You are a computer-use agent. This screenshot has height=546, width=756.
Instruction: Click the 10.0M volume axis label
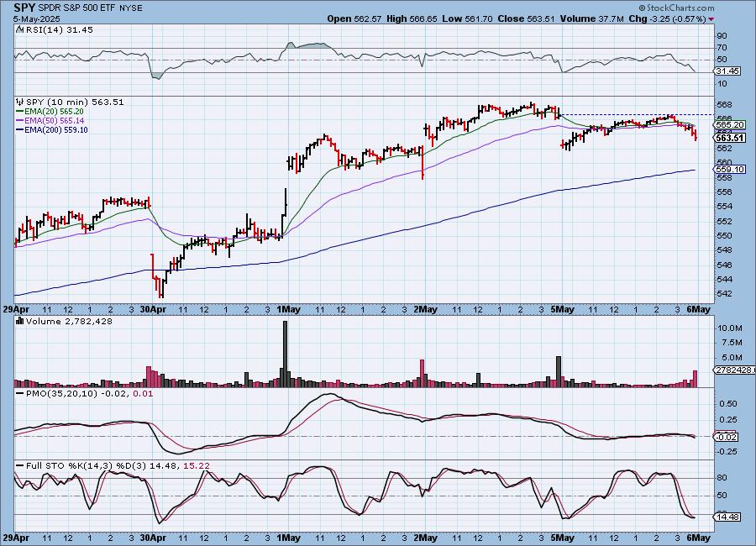click(730, 328)
